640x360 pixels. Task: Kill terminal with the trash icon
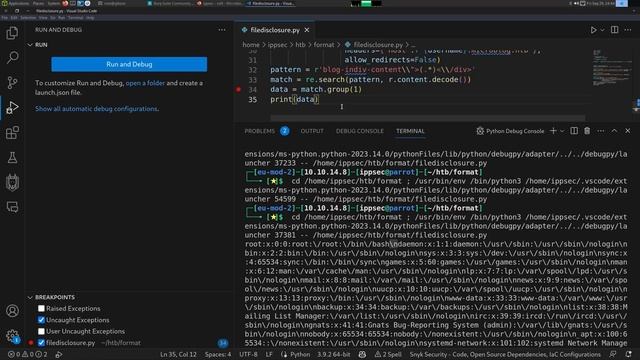tap(587, 131)
